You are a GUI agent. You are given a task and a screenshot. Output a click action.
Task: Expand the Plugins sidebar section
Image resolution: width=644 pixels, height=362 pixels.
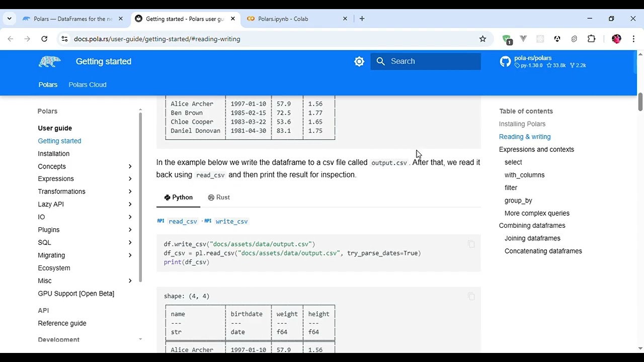(130, 230)
